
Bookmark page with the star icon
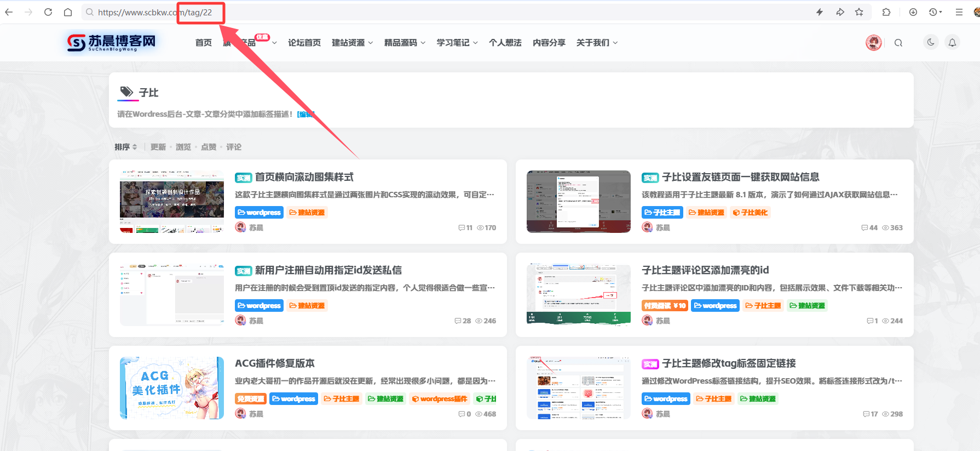[859, 12]
